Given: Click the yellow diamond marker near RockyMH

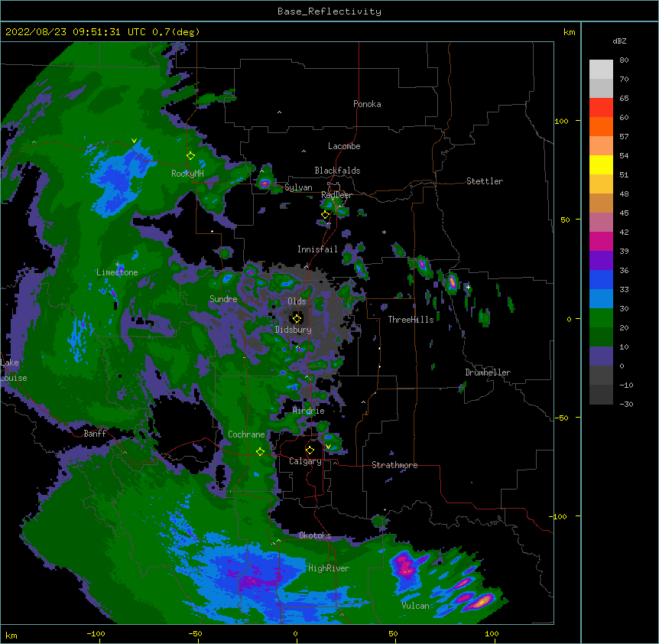Looking at the screenshot, I should pos(190,156).
